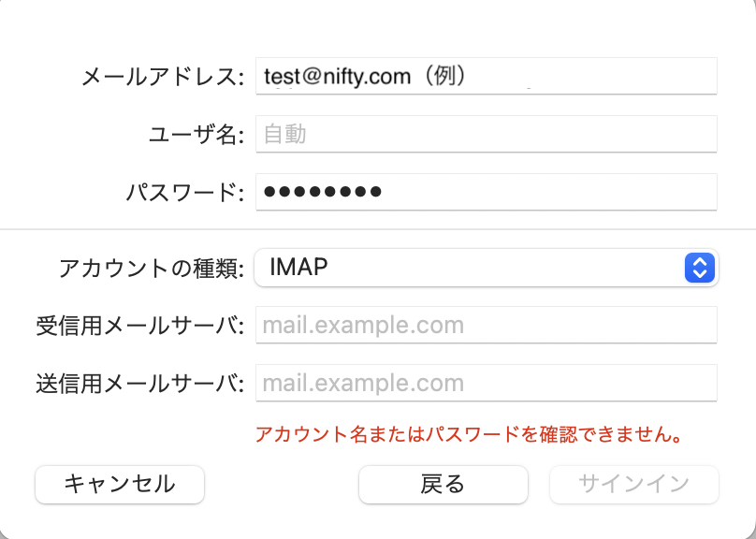
Task: Click the アカウントの種類 label
Action: (x=152, y=269)
